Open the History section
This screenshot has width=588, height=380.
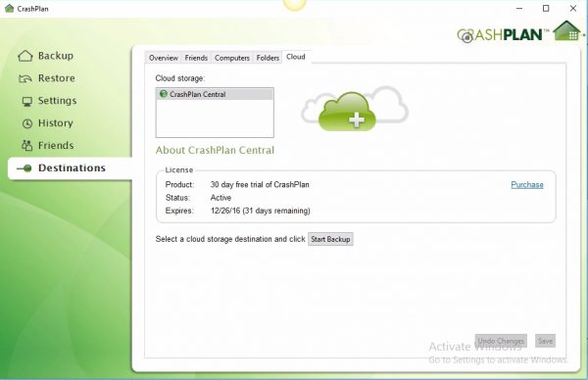click(56, 123)
